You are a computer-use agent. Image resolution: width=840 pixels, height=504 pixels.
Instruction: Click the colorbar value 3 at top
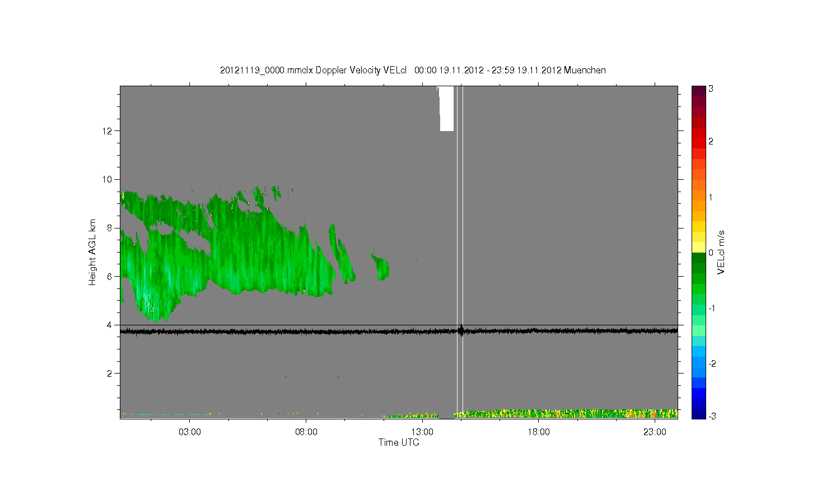[x=711, y=89]
